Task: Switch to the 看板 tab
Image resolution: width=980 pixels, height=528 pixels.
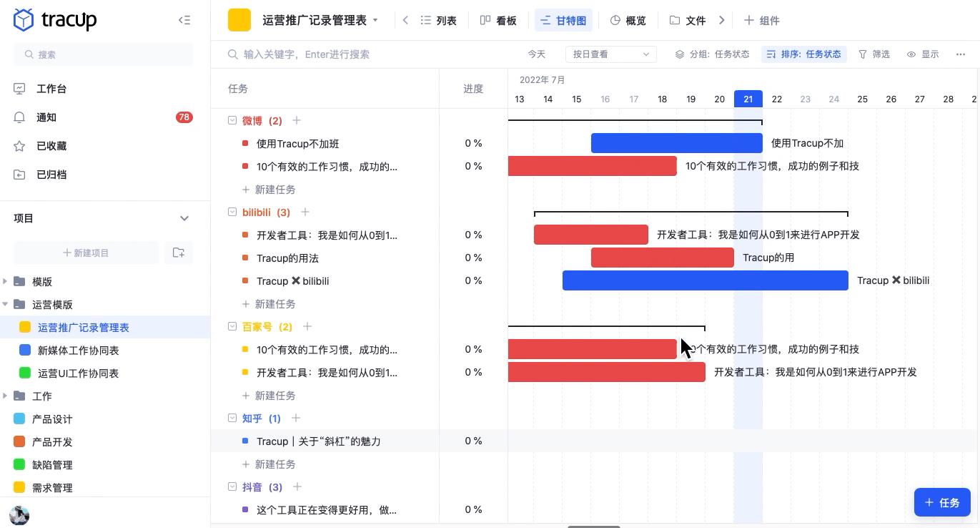Action: (498, 21)
